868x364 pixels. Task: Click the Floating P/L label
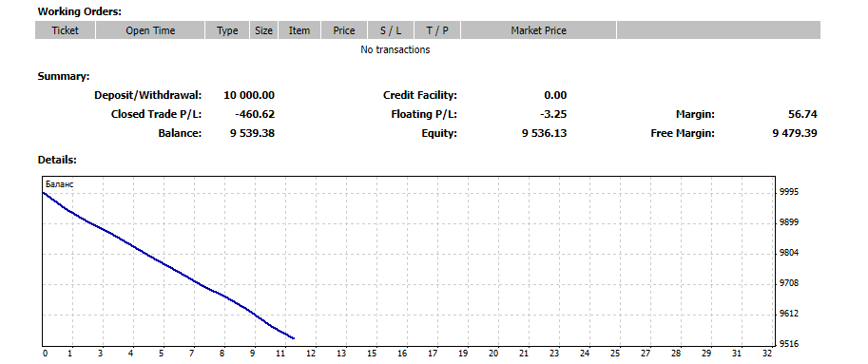tap(423, 114)
